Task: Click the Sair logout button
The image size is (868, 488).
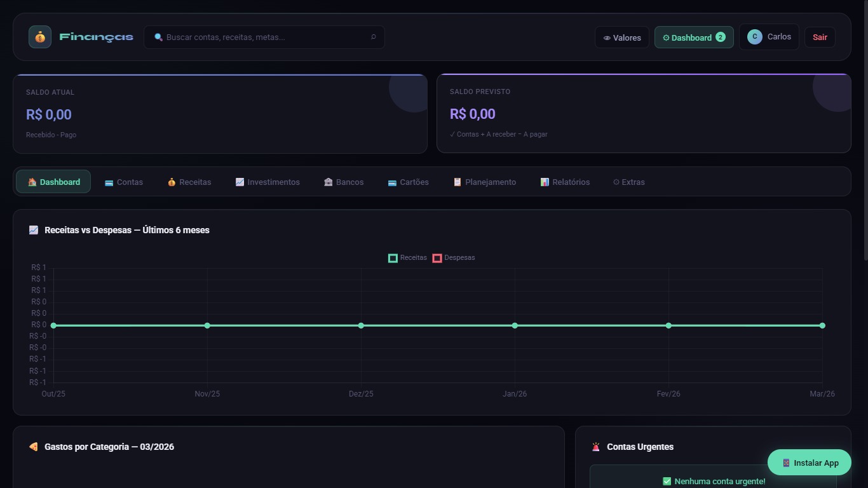Action: tap(820, 37)
